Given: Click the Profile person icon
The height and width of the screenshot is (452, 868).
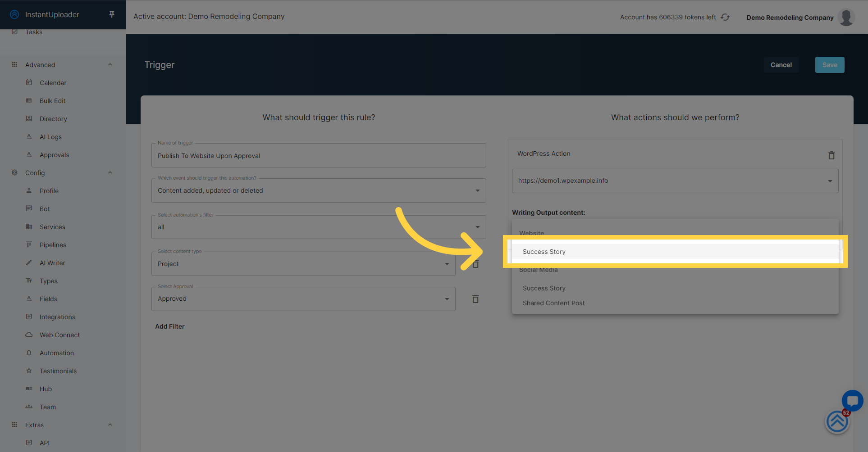Looking at the screenshot, I should coord(29,190).
